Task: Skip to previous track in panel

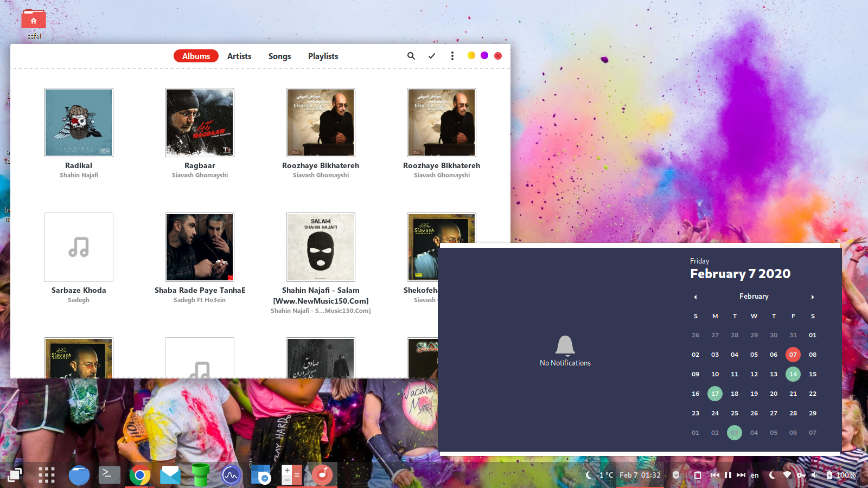Action: point(715,475)
